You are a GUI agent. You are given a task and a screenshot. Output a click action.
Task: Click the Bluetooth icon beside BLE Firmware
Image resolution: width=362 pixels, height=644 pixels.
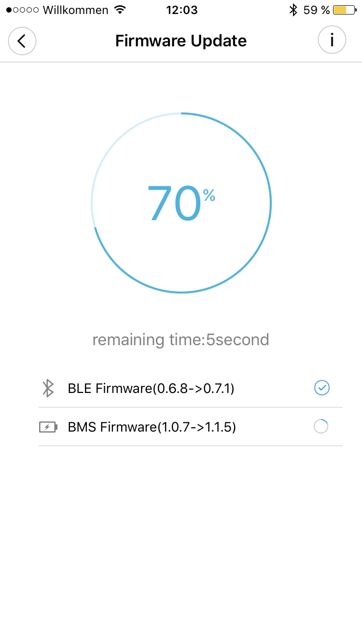[x=48, y=388]
